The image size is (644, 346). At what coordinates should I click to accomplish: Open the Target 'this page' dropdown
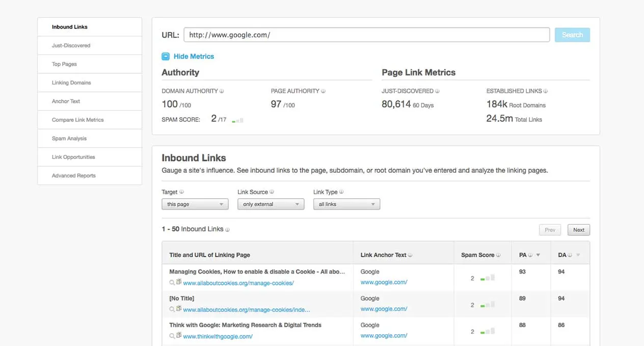[195, 204]
